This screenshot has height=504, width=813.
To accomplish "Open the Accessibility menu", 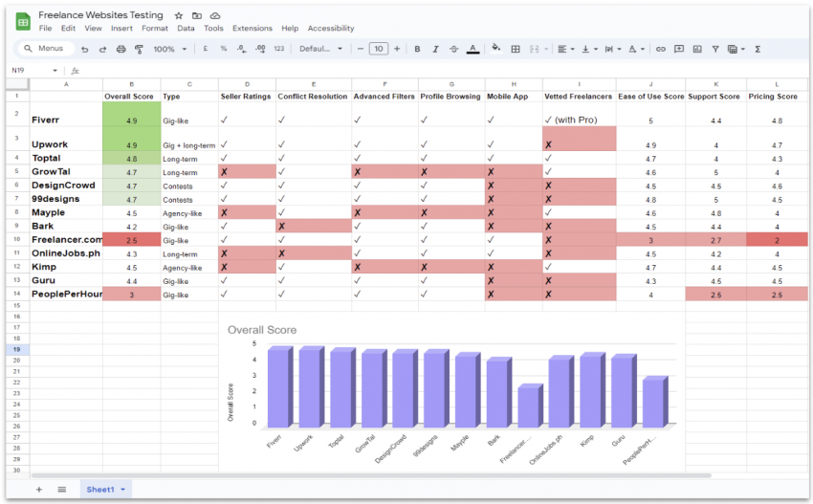I will [331, 28].
